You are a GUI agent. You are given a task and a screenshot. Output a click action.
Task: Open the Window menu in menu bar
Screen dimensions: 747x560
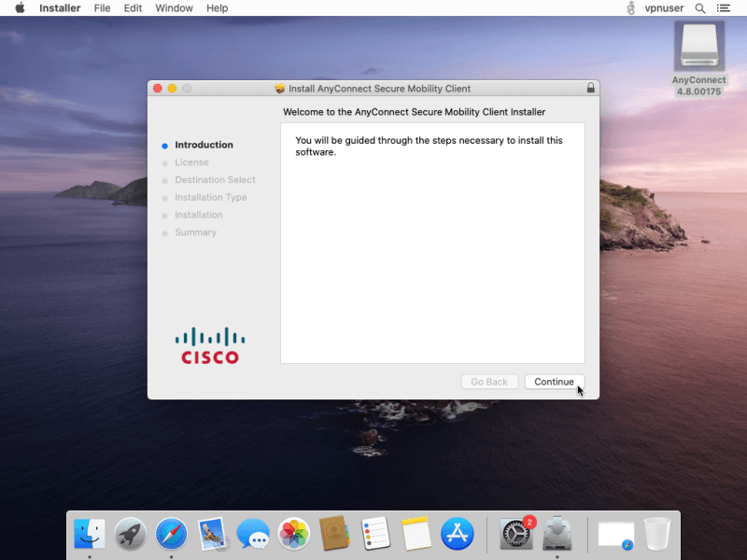coord(174,8)
